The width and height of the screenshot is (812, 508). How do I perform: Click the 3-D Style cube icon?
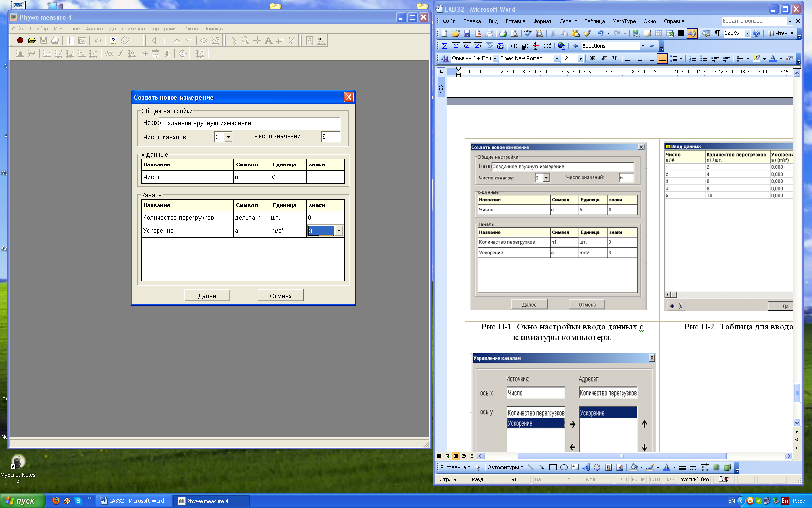pyautogui.click(x=727, y=467)
